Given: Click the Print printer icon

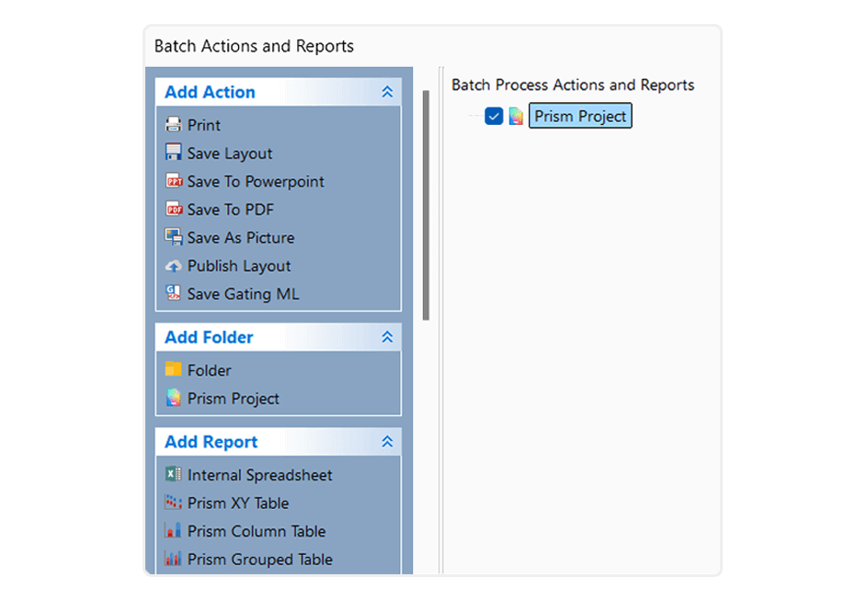Looking at the screenshot, I should tap(173, 125).
